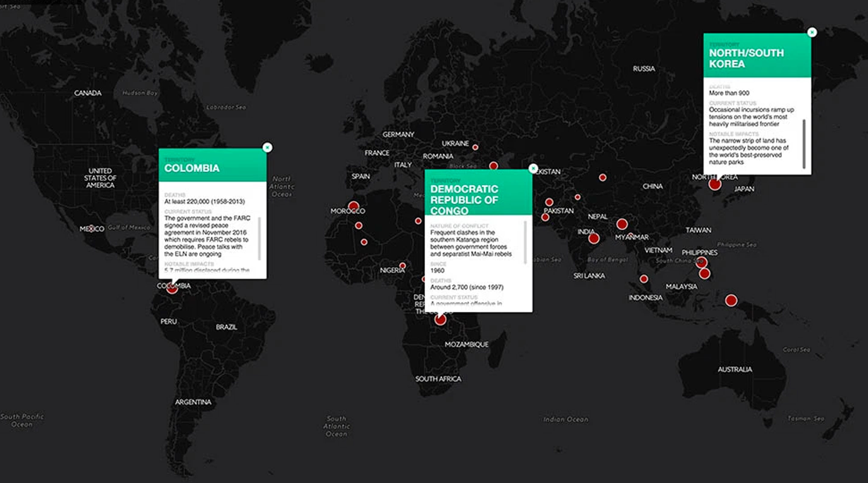Close the Democratic Republic of Congo popup
This screenshot has width=868, height=483.
pos(533,168)
